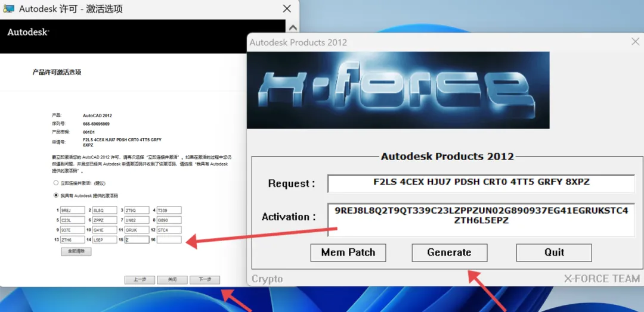Click activation code field 3 containing 2T9Q
Viewport: 644px width, 312px height.
point(137,210)
